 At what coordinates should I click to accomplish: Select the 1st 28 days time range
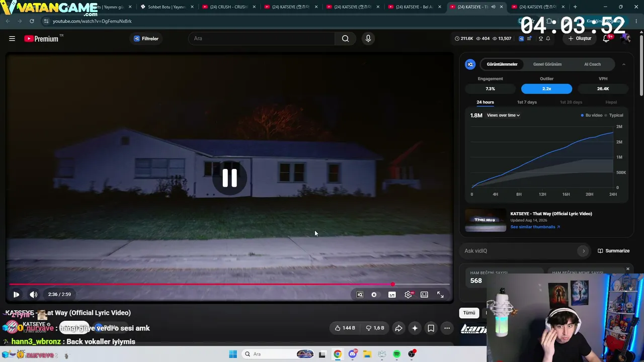(x=571, y=102)
